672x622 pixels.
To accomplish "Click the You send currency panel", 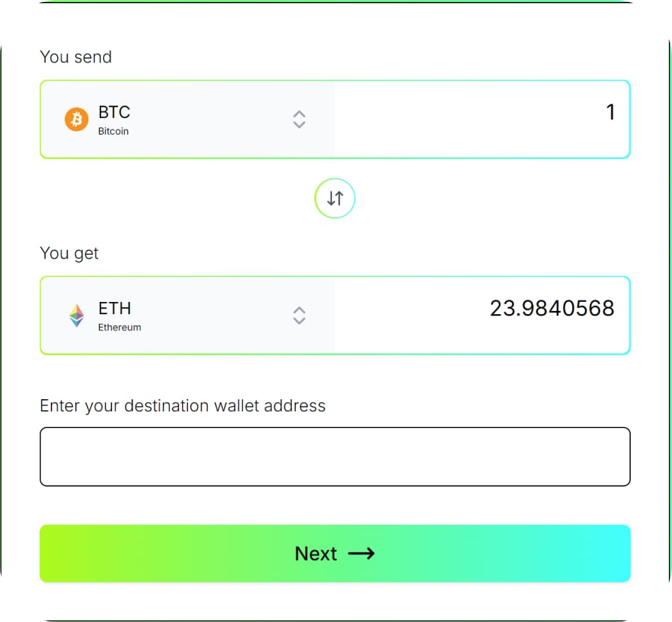I will [187, 119].
